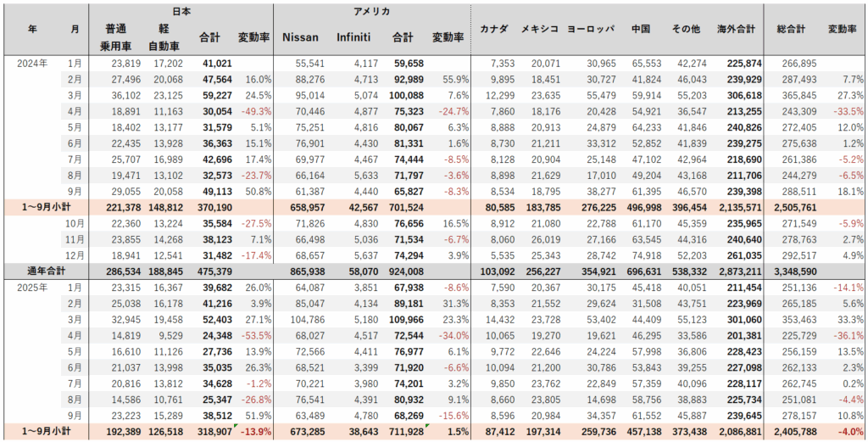
Task: Click the 日本 group header
Action: 181,12
